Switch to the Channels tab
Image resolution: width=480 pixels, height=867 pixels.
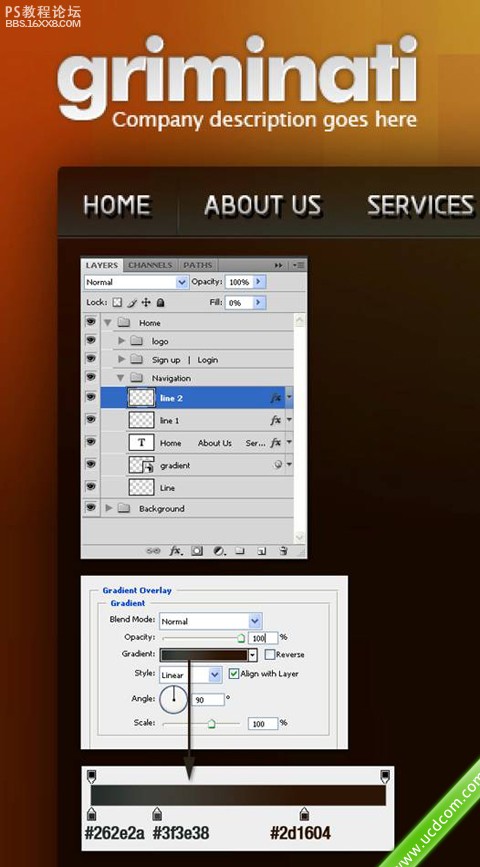(x=150, y=265)
